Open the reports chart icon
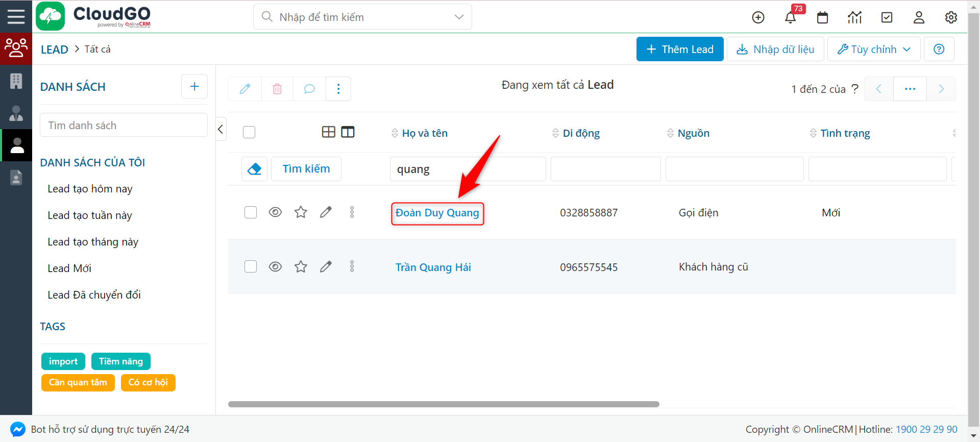Screen dimensions: 980x442 pyautogui.click(x=854, y=17)
